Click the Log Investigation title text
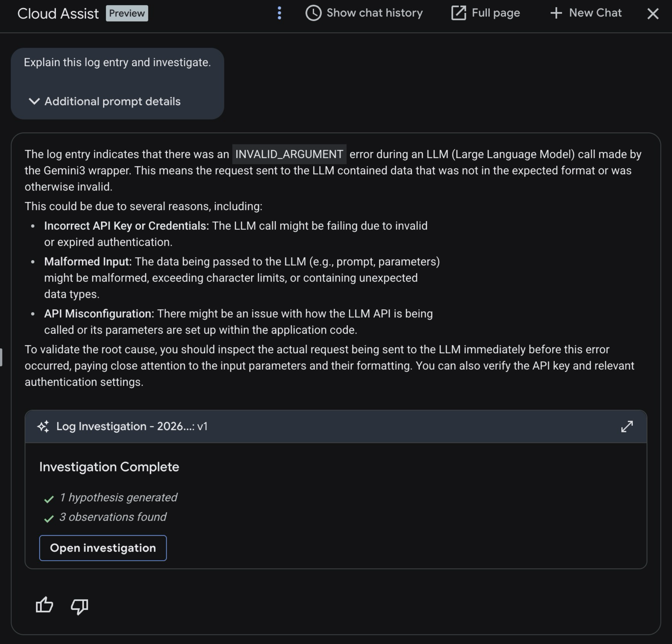672x644 pixels. coord(132,426)
